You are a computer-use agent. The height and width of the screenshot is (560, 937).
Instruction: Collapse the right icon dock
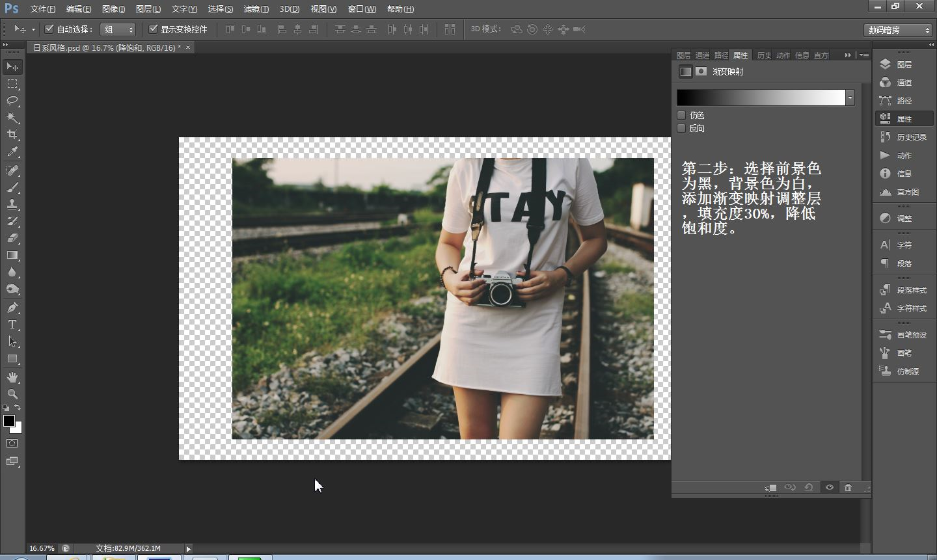930,44
